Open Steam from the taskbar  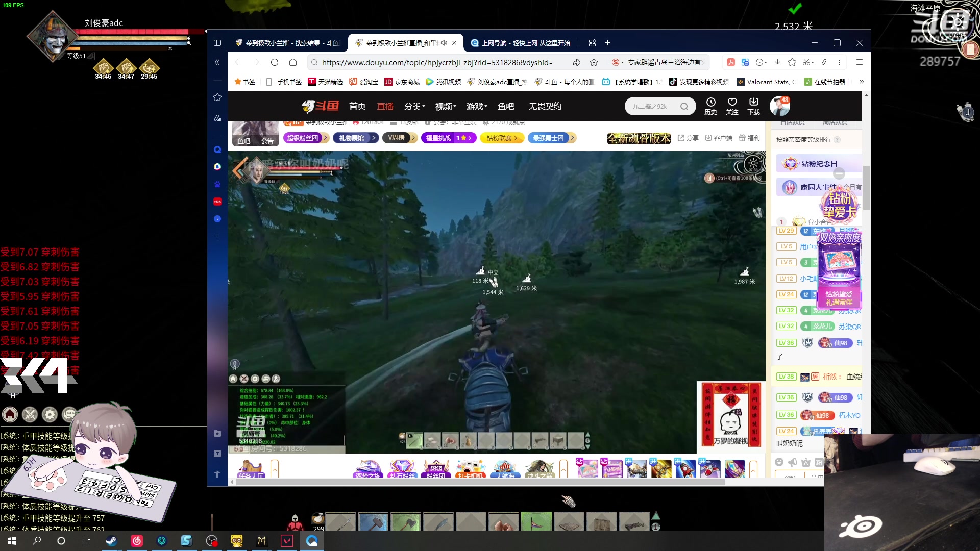pos(111,541)
